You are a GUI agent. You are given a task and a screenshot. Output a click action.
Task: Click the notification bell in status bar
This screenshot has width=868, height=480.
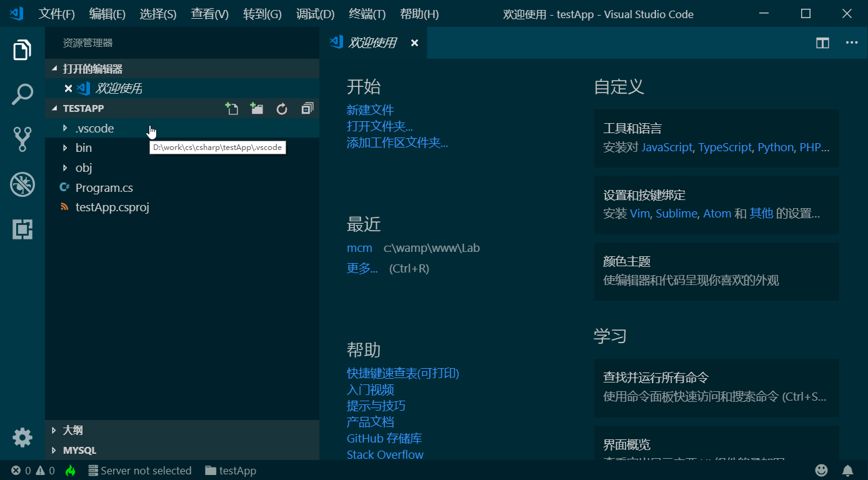coord(847,471)
